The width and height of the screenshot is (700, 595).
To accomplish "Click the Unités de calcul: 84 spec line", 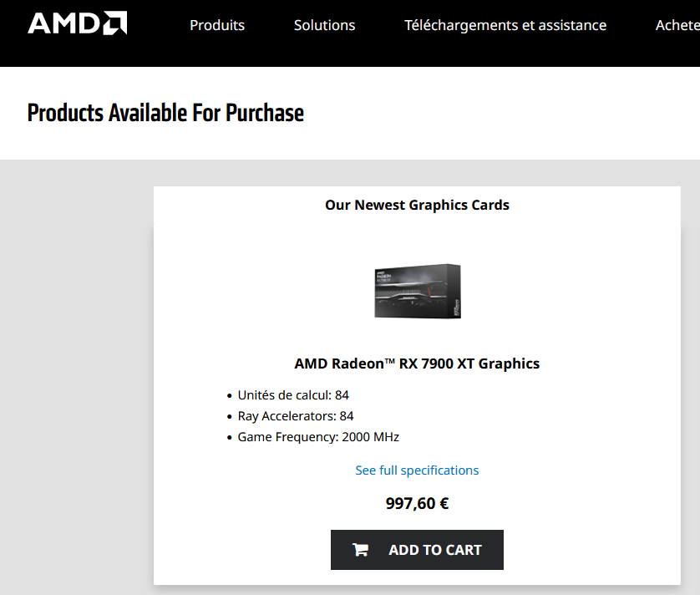I will click(293, 395).
